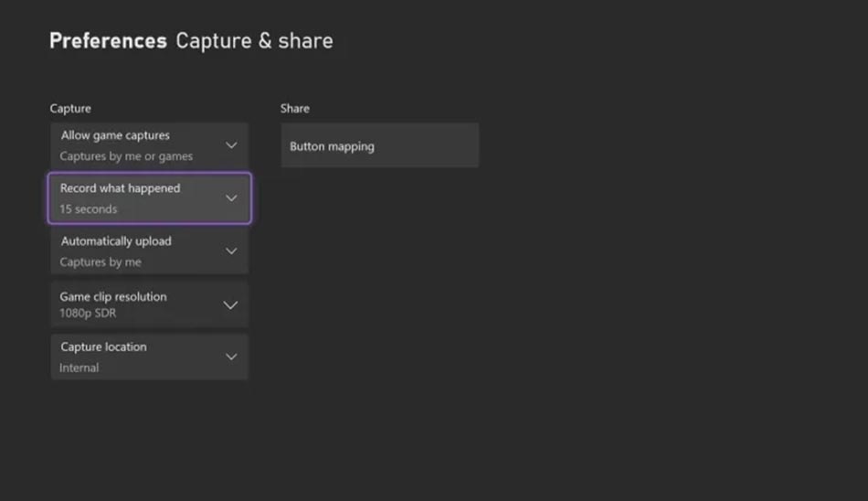
Task: Click chevron arrow in Record what happened
Action: point(231,197)
